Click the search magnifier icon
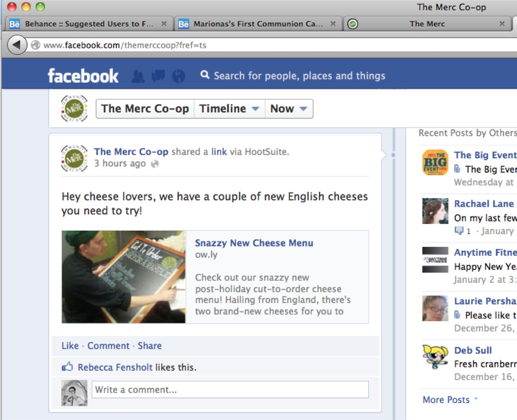Screen dimensions: 517x420 coord(205,75)
